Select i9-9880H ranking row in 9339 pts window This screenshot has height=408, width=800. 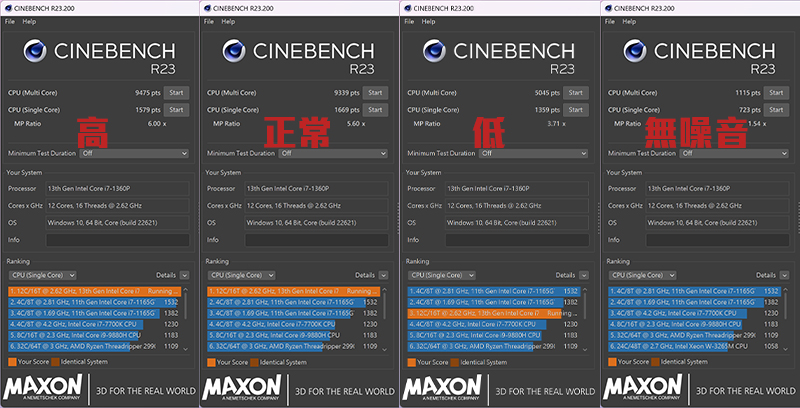[x=293, y=336]
